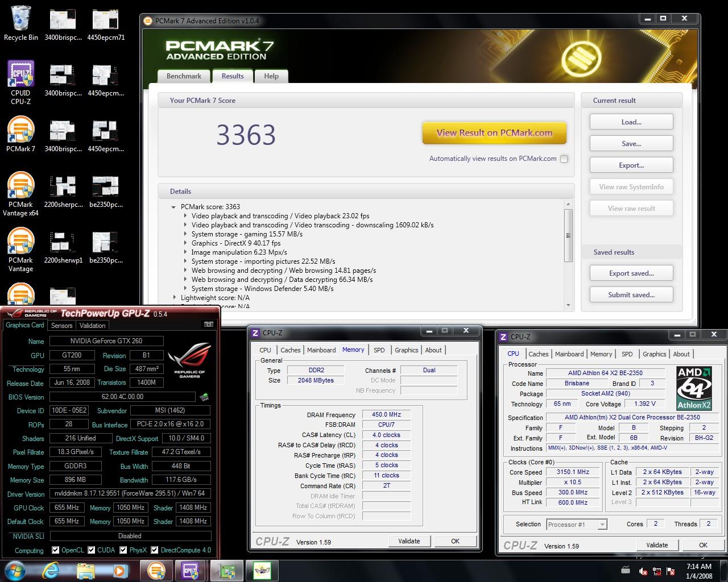The image size is (728, 582).
Task: Select PCMark Vantage x64 desktop shortcut
Action: (21, 194)
